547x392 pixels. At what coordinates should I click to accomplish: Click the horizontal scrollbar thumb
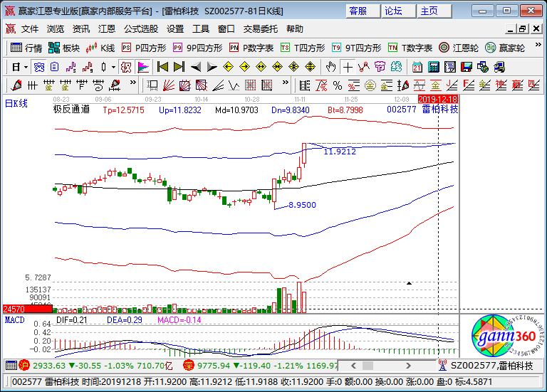pyautogui.click(x=368, y=366)
